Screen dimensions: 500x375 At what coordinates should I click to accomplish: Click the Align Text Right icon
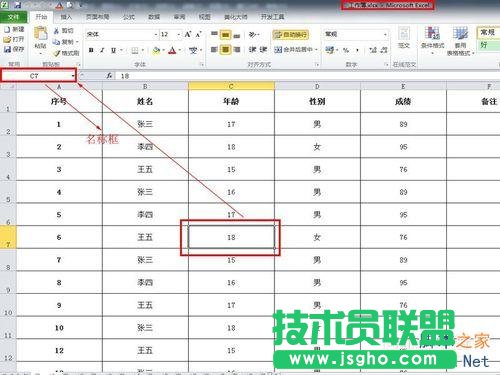237,50
